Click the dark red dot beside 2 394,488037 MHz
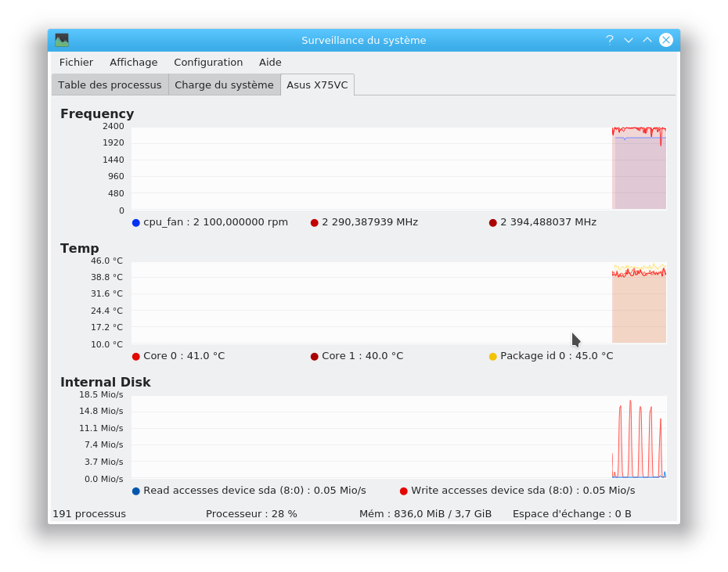Screen dimensions: 728x572 493,223
